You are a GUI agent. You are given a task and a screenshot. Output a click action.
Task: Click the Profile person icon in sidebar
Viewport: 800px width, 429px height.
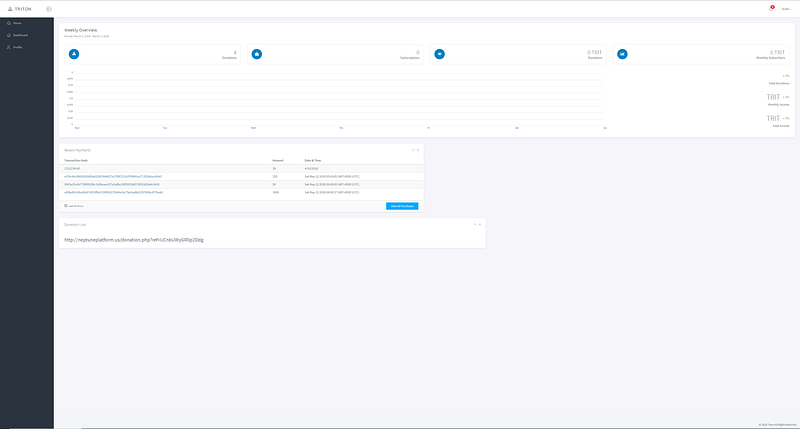(9, 47)
